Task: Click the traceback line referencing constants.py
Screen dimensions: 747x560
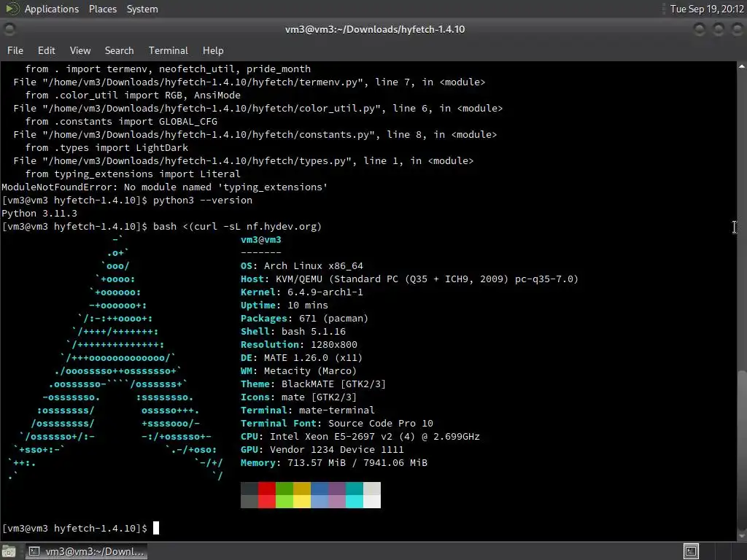Action: point(255,135)
